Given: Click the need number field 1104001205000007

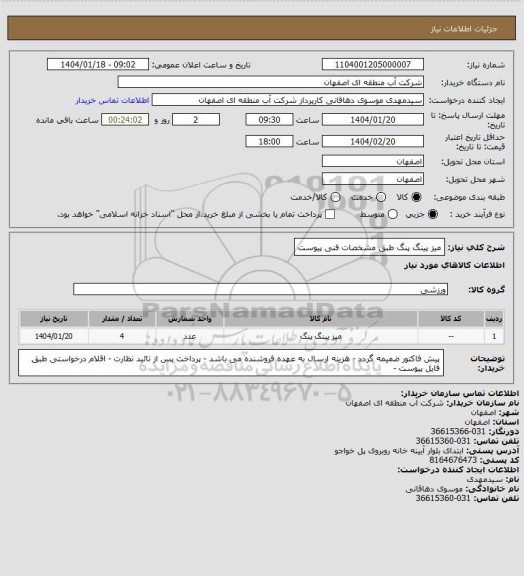Looking at the screenshot, I should coord(373,64).
